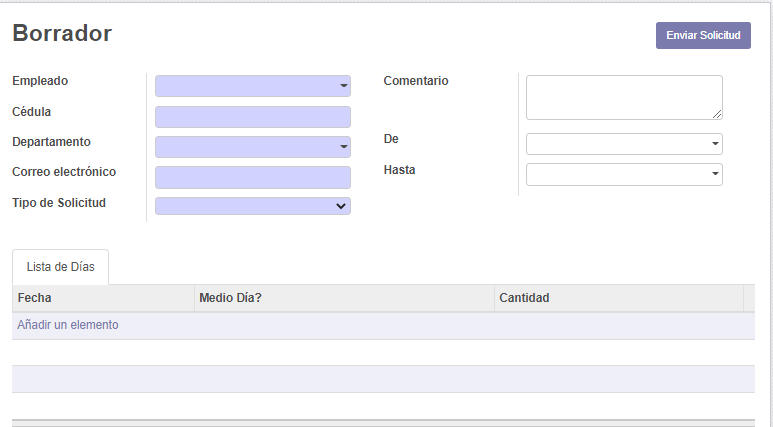Open the Tipo de Solicitud chevron
Screen dimensions: 773x427
[x=341, y=206]
